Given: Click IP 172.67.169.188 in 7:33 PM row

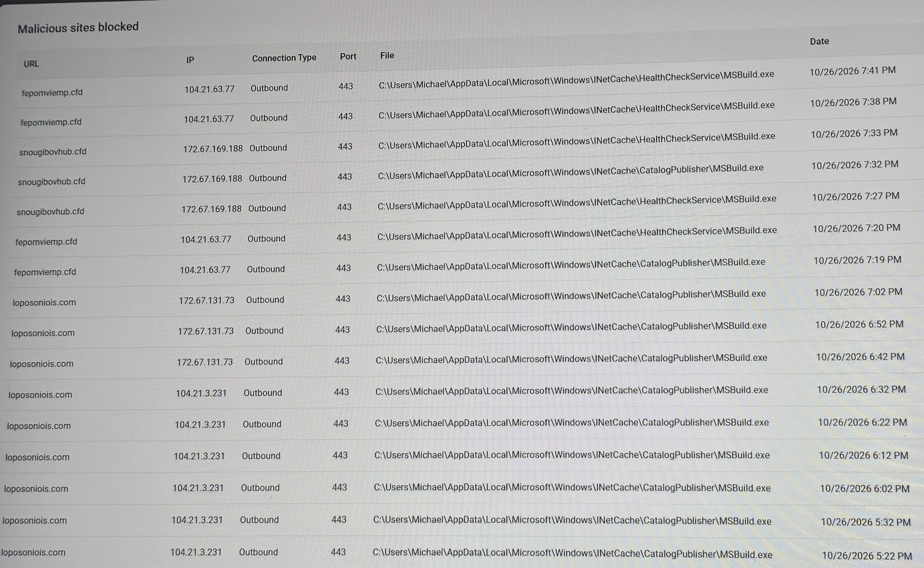Looking at the screenshot, I should [213, 149].
